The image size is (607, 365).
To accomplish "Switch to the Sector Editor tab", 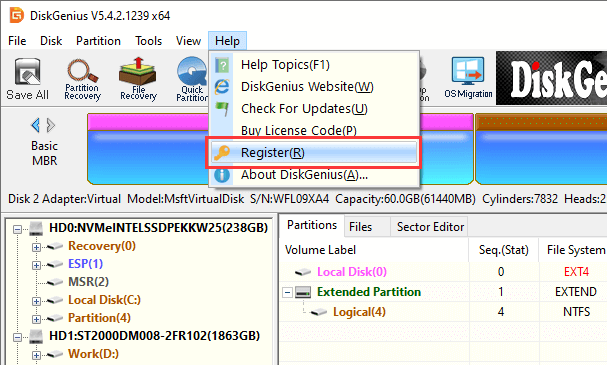I will (430, 227).
